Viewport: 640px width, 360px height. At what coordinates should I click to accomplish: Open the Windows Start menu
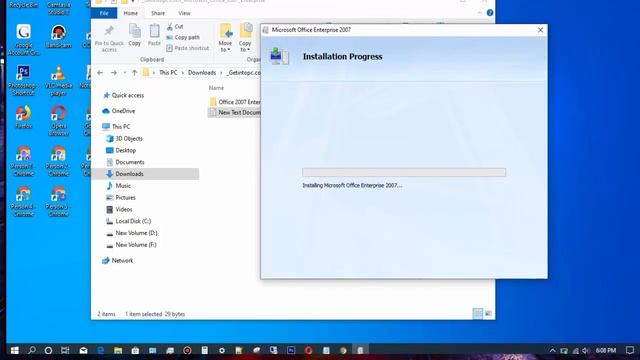14,350
